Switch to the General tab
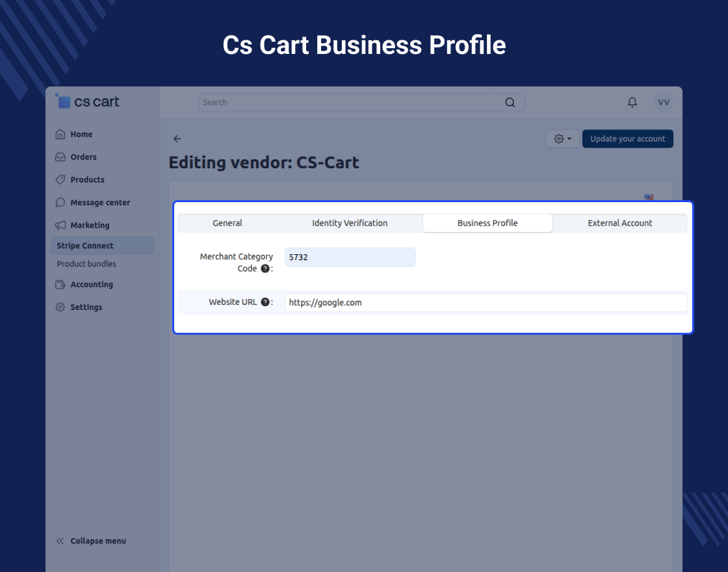The width and height of the screenshot is (728, 572). coord(227,223)
